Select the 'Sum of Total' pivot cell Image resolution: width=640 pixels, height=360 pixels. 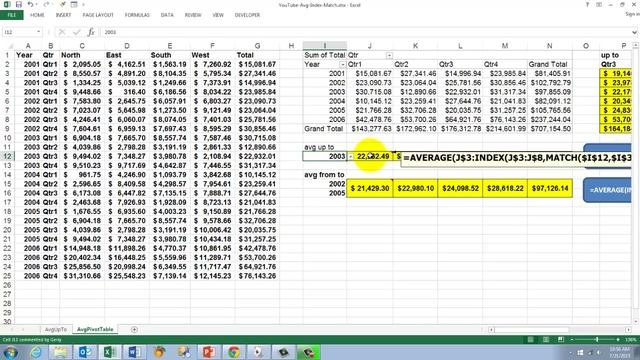point(324,55)
